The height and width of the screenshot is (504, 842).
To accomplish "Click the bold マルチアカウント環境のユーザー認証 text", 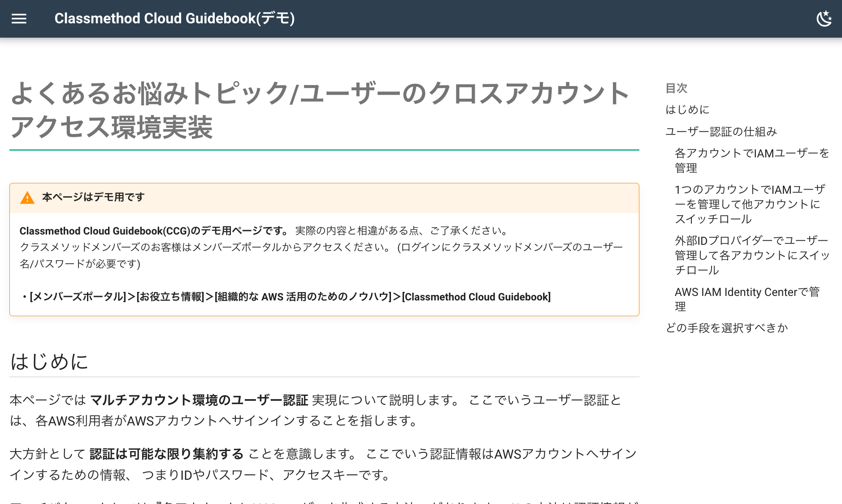I will click(199, 400).
